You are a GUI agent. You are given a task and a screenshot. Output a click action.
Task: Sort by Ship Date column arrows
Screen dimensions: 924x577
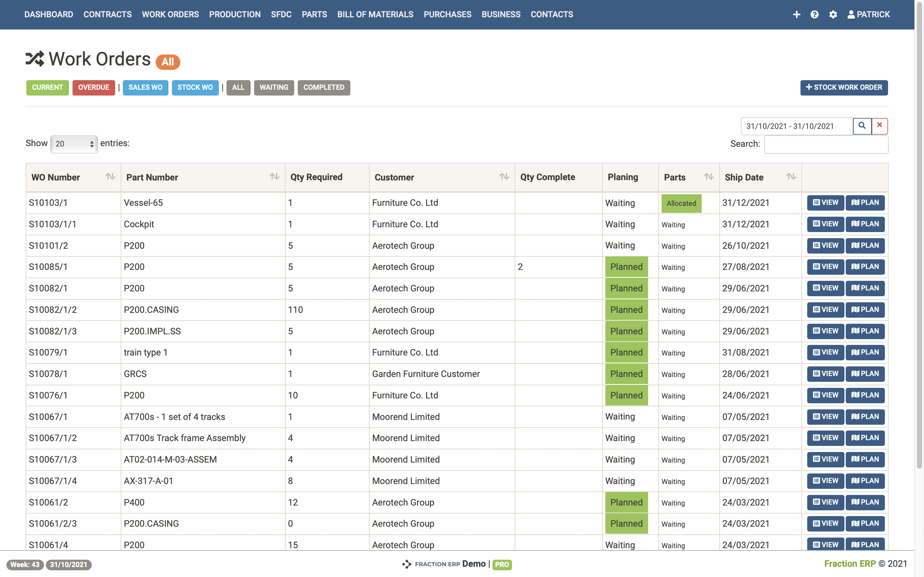pos(791,177)
